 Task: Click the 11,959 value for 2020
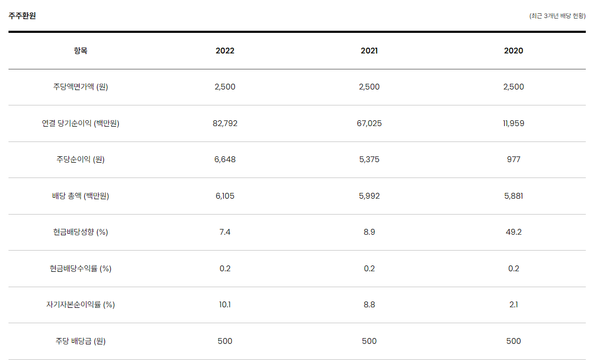[x=513, y=123]
